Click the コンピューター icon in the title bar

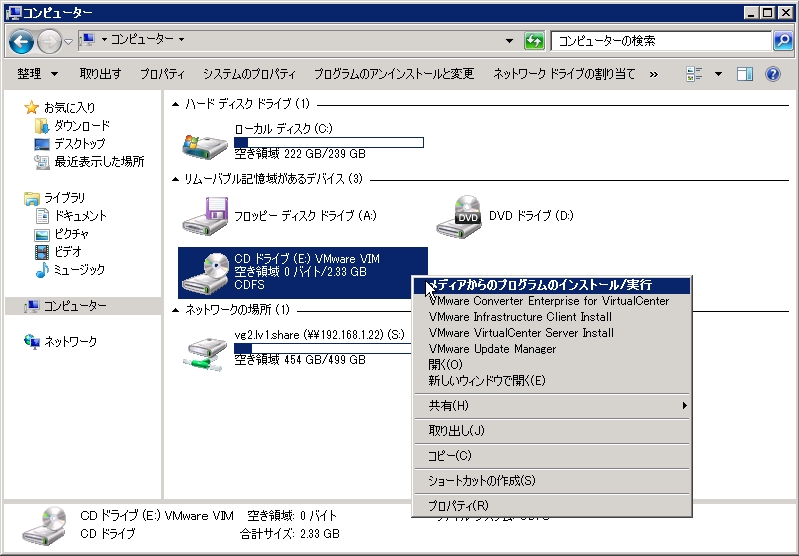pyautogui.click(x=13, y=12)
